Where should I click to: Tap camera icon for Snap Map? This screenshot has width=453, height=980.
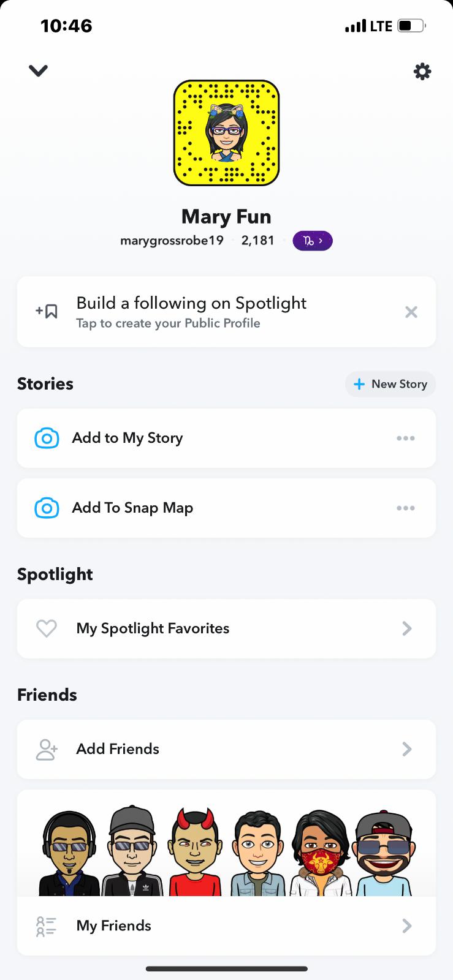47,508
